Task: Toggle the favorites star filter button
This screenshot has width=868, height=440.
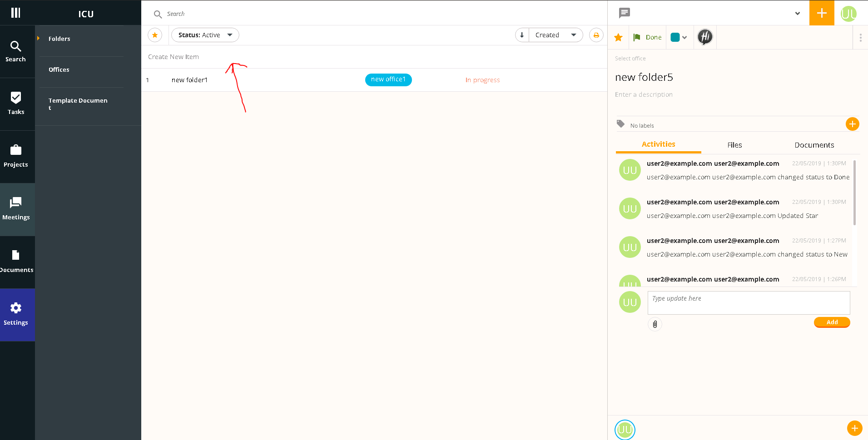Action: [155, 35]
